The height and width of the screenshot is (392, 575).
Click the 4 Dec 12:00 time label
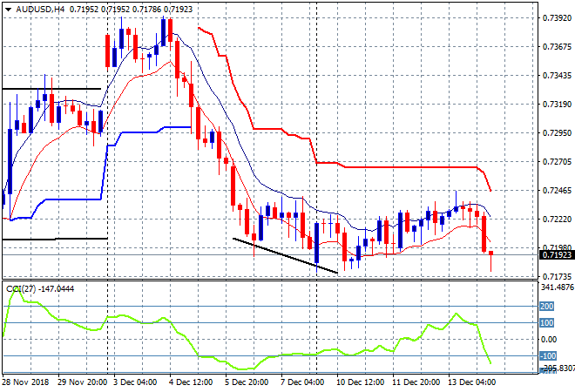click(190, 382)
